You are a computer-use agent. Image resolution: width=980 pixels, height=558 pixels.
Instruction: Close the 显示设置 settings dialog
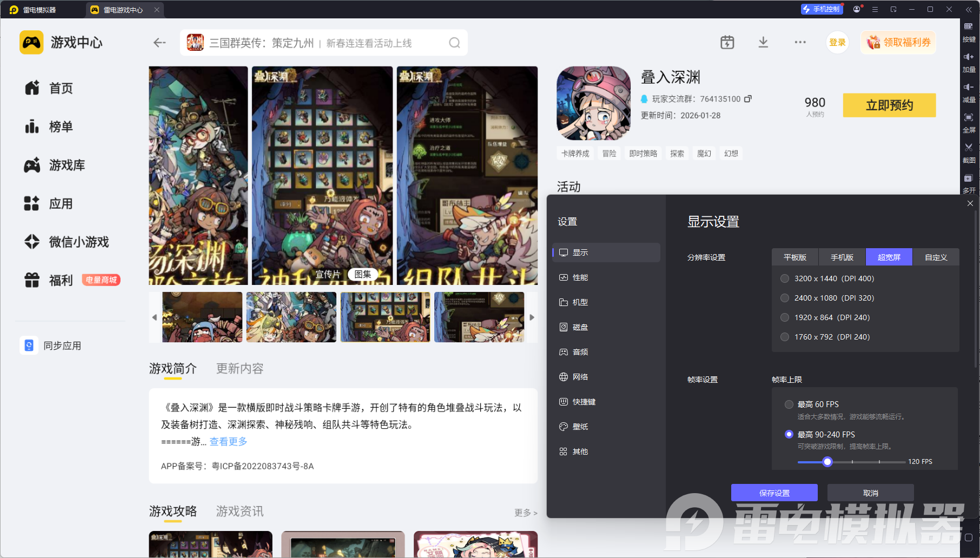[970, 203]
